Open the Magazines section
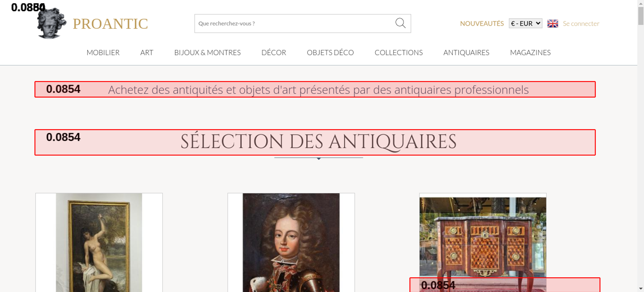 (530, 52)
